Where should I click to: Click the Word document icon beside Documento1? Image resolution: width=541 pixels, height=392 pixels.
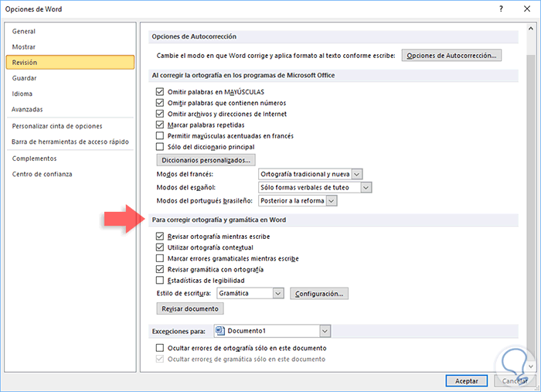[219, 331]
